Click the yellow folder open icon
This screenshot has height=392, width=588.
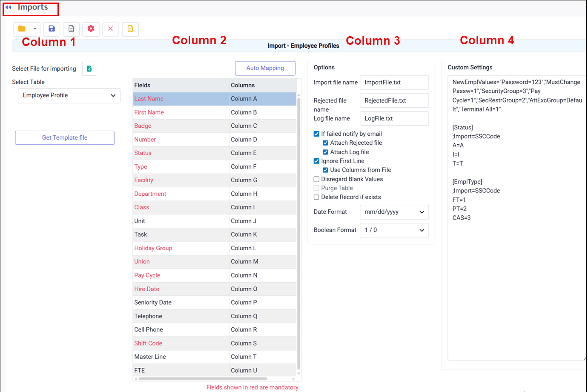22,29
